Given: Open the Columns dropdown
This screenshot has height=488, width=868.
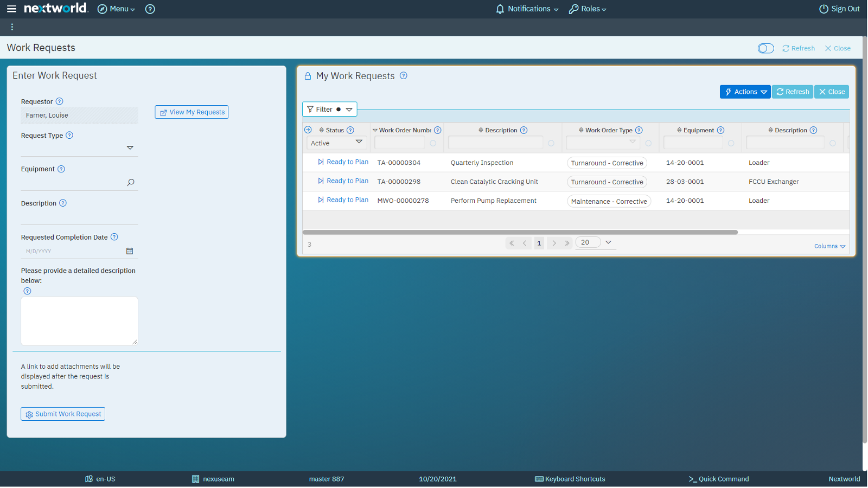Looking at the screenshot, I should point(829,246).
